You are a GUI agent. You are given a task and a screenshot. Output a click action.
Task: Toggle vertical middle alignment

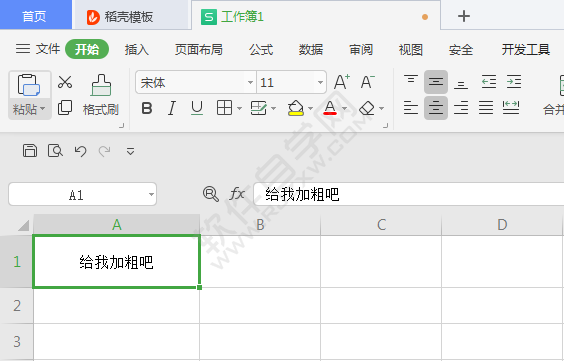(x=436, y=82)
